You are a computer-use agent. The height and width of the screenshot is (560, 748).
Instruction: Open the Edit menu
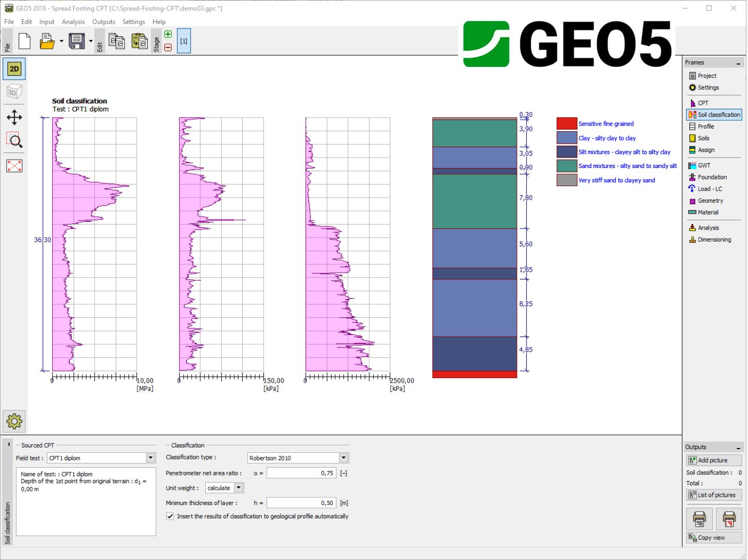pyautogui.click(x=26, y=22)
